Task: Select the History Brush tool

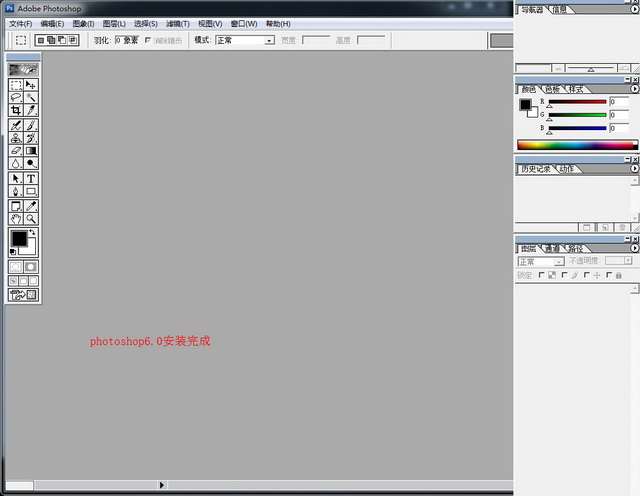Action: click(x=31, y=138)
